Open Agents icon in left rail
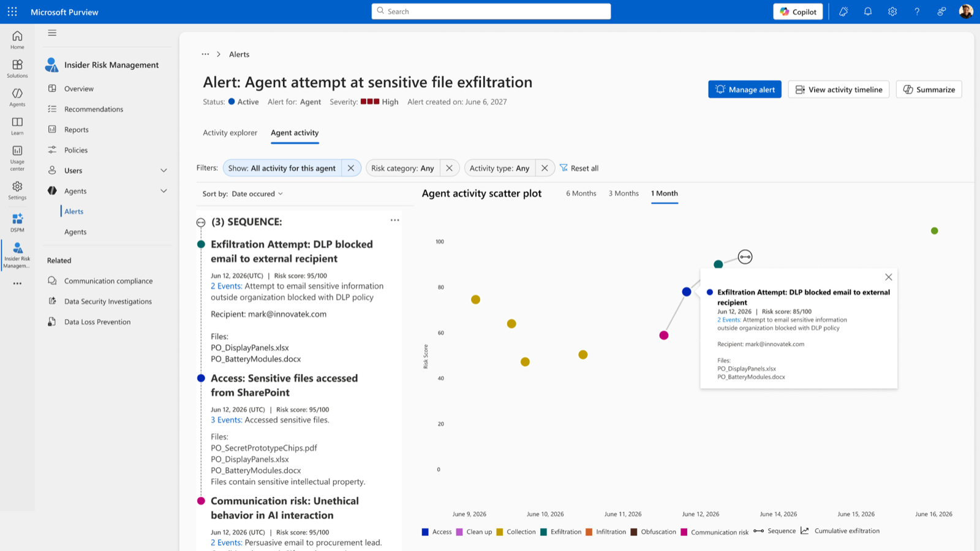Image resolution: width=980 pixels, height=551 pixels. [17, 97]
